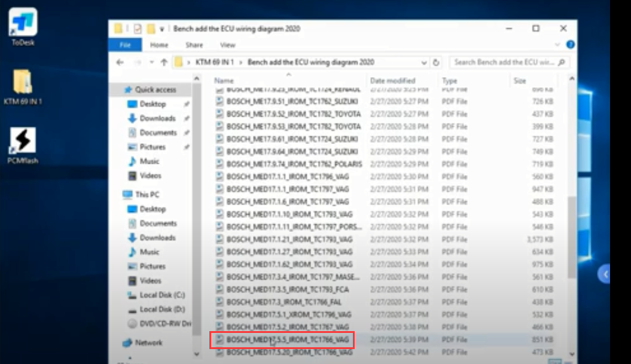
Task: Switch to the View ribbon tab
Action: (227, 45)
